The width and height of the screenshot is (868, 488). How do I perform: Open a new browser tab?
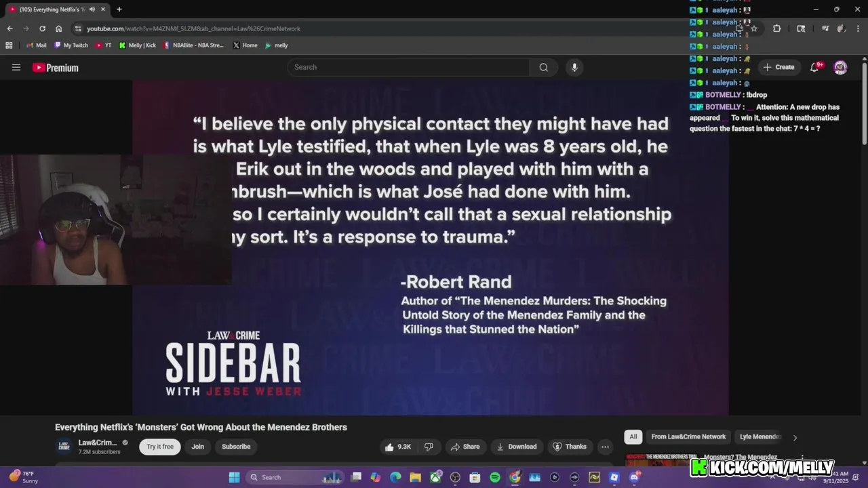coord(119,9)
